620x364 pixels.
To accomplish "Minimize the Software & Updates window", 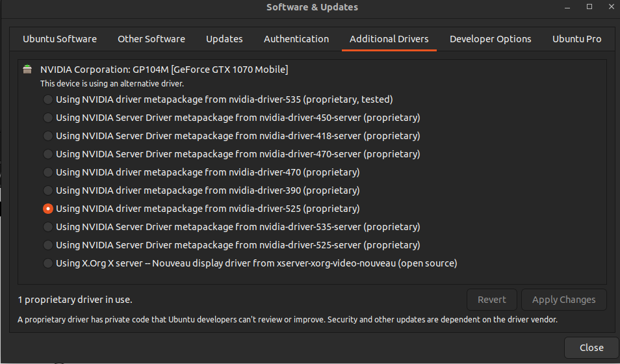I will tap(567, 7).
